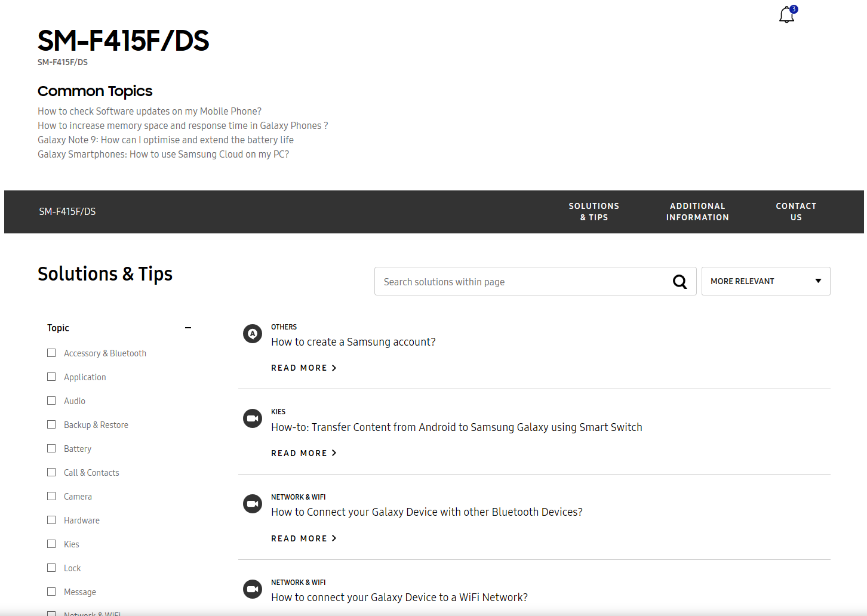
Task: Enable the Battery topic filter
Action: coord(51,448)
